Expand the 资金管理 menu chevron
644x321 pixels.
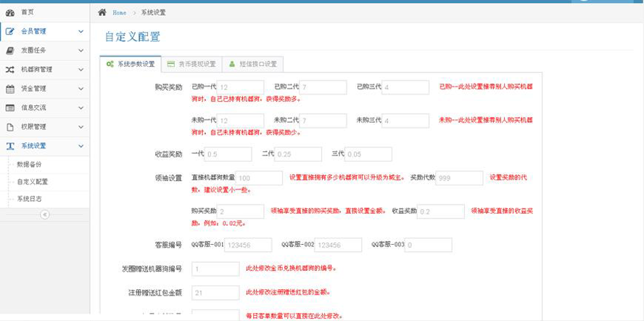click(81, 89)
